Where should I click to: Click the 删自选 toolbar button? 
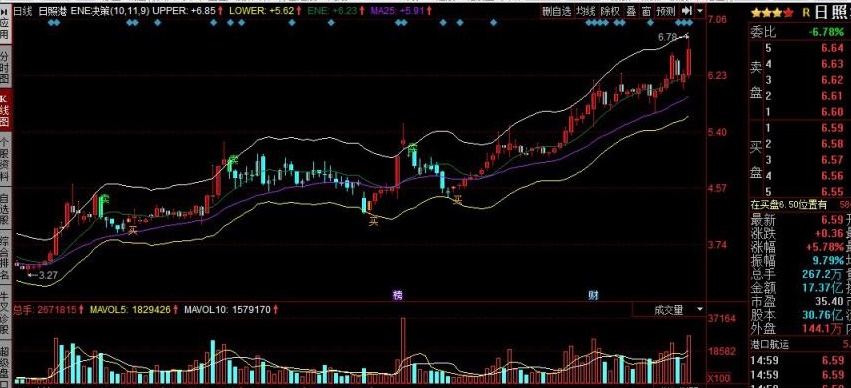pos(557,11)
